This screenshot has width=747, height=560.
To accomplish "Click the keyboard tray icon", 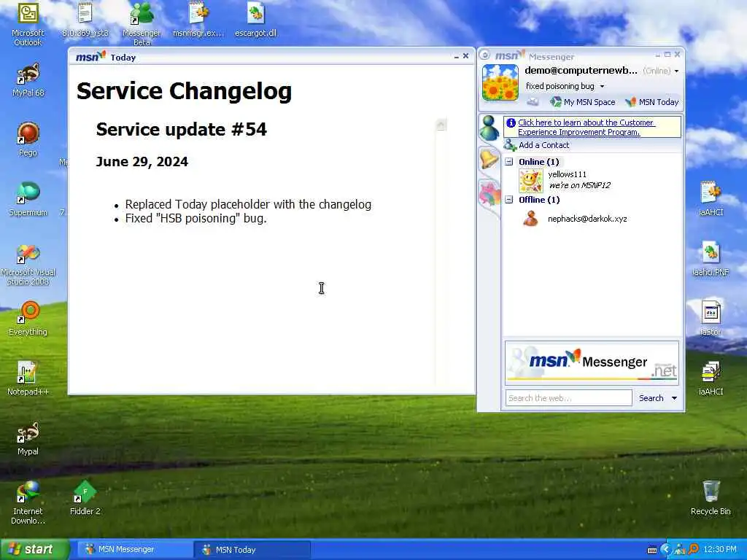I will (x=652, y=550).
